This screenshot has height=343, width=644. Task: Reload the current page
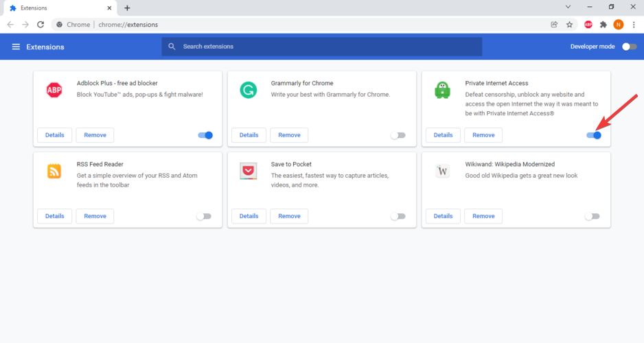click(x=41, y=25)
